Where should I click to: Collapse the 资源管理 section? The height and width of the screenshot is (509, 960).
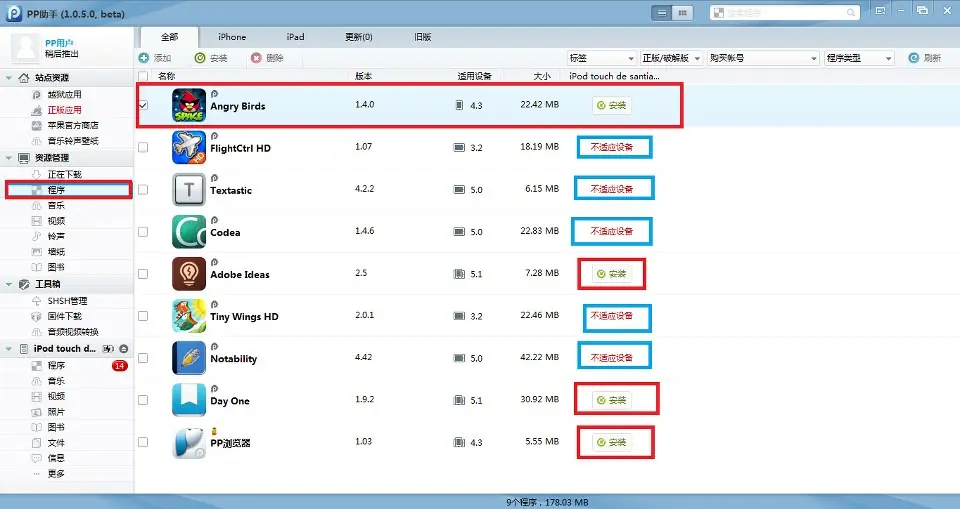coord(9,158)
